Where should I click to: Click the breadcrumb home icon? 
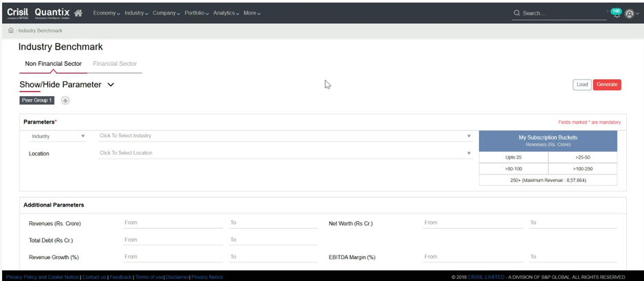pyautogui.click(x=10, y=31)
